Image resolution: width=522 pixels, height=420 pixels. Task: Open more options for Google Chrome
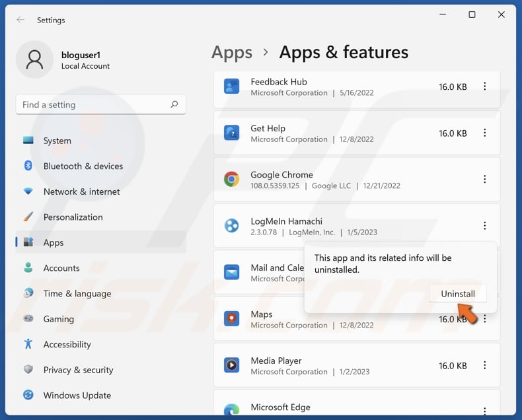click(x=484, y=179)
